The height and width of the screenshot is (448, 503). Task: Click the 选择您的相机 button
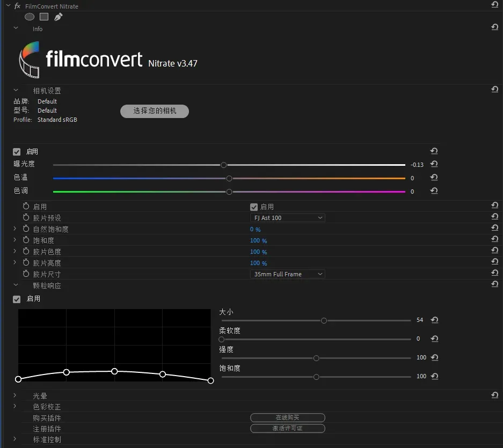pyautogui.click(x=155, y=111)
